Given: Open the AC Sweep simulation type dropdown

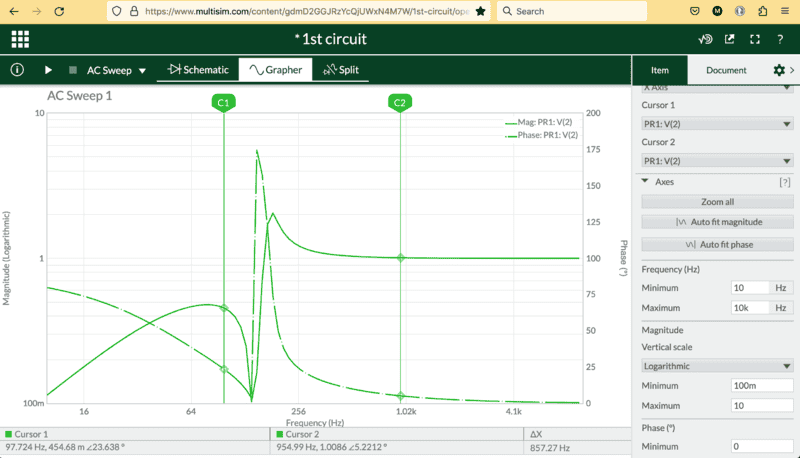Looking at the screenshot, I should (116, 70).
